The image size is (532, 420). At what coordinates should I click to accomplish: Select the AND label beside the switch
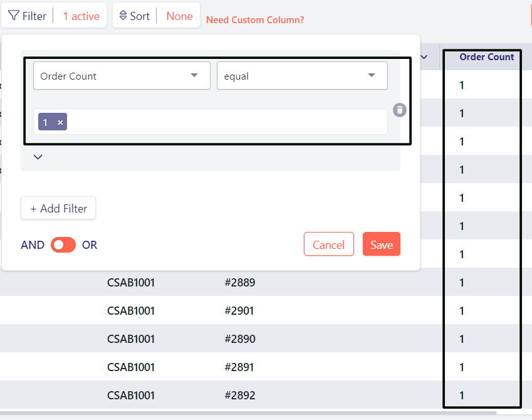tap(33, 244)
